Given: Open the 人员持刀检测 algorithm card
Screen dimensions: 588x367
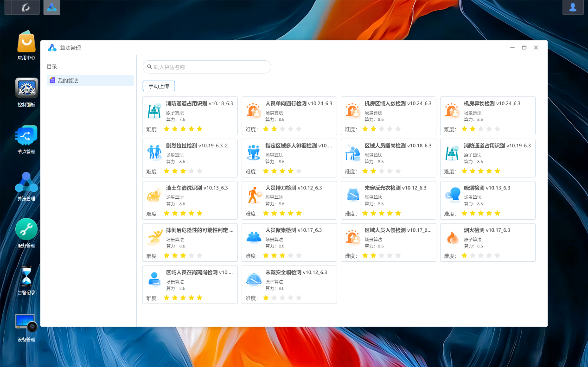Looking at the screenshot, I should (x=289, y=200).
